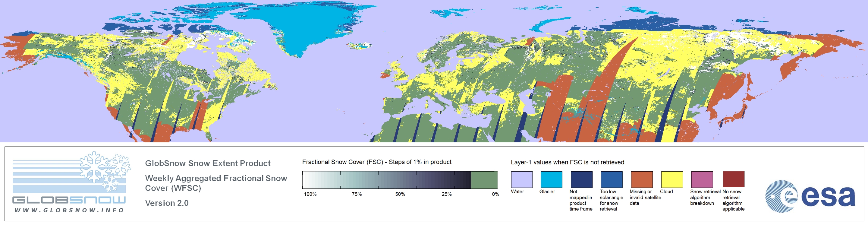The height and width of the screenshot is (225, 868).
Task: Click the 'Missing or invalid satellite data' swatch
Action: 642,179
